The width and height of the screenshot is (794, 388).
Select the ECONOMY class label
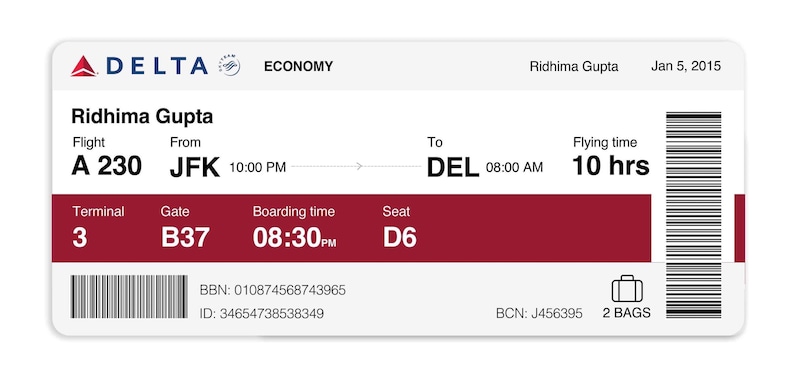[298, 66]
